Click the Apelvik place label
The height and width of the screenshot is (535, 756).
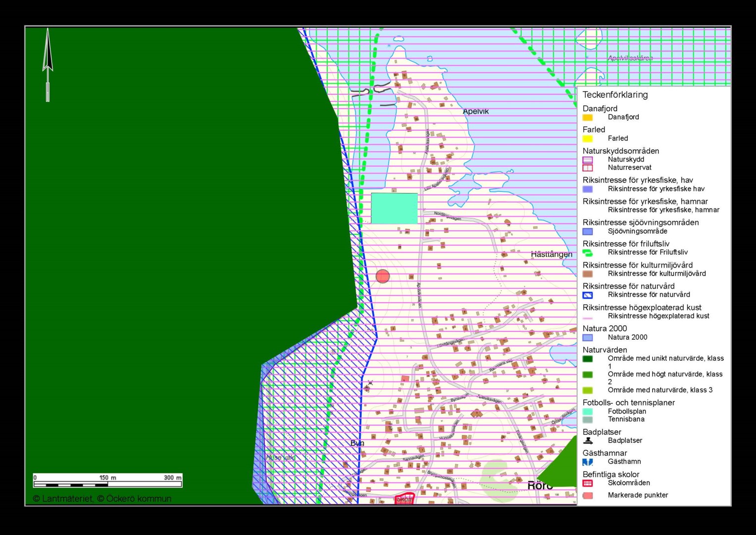[476, 111]
